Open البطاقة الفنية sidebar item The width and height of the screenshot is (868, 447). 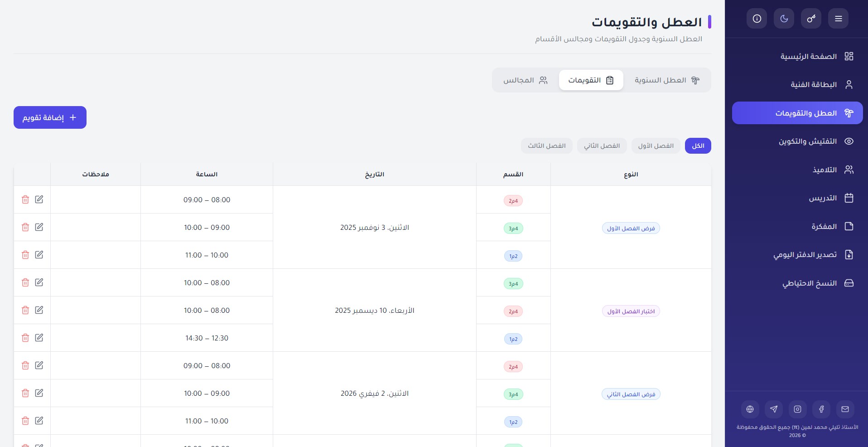(x=797, y=84)
